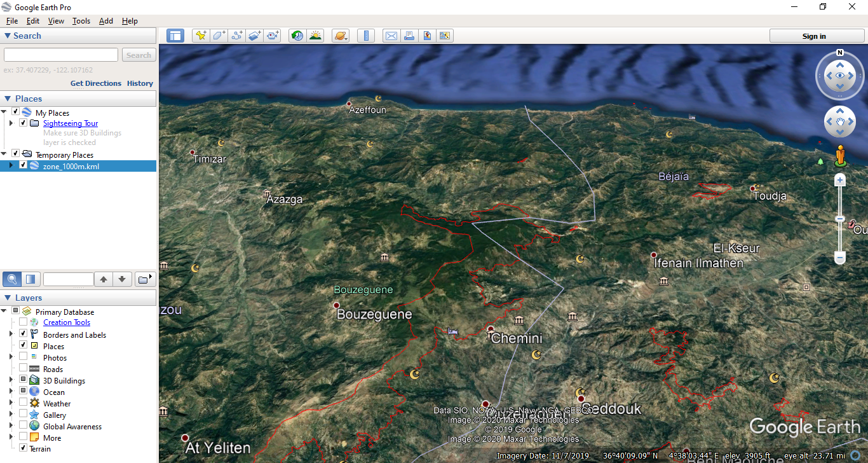Click the Print icon in toolbar
This screenshot has height=463, width=868.
coord(409,36)
